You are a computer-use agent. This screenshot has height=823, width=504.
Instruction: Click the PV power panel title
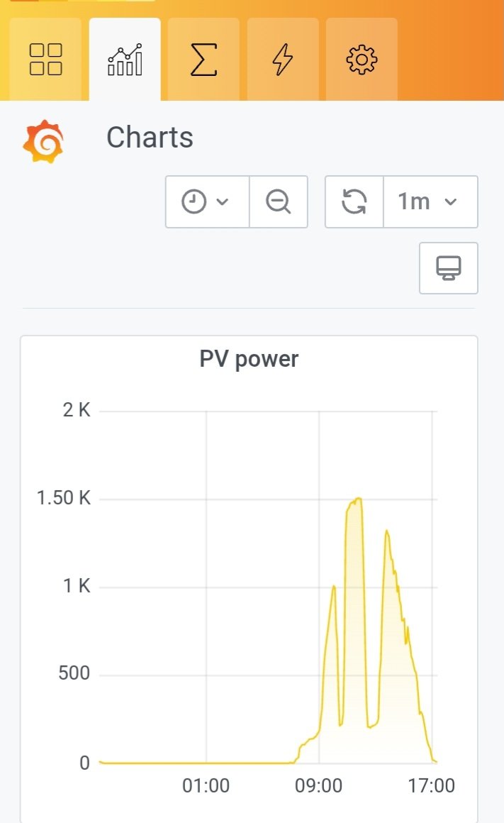[249, 359]
